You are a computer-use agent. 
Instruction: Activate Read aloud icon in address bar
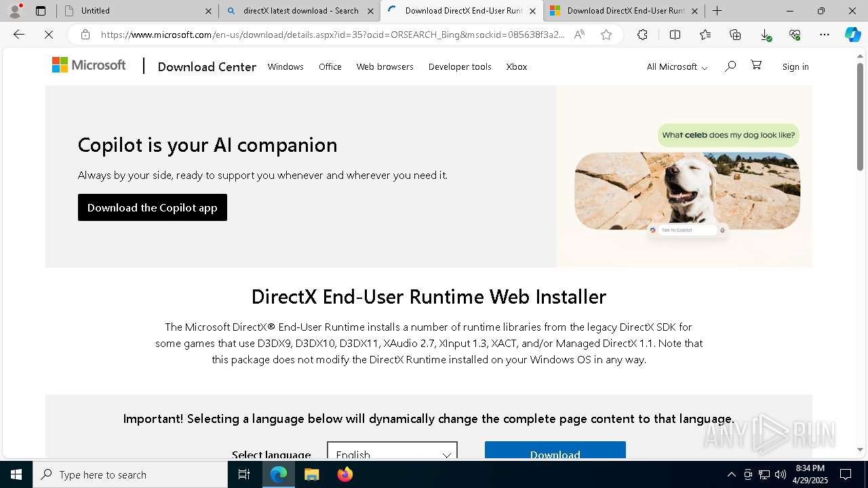(x=579, y=35)
